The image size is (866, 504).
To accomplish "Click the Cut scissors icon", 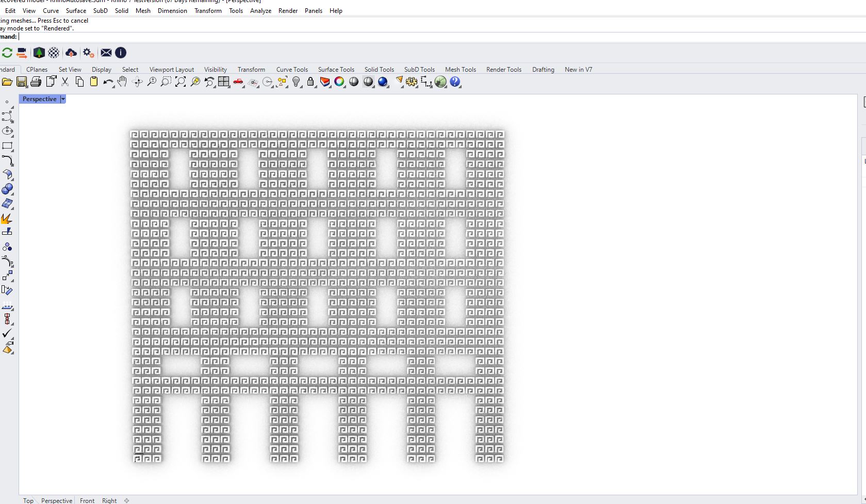I will coord(65,82).
